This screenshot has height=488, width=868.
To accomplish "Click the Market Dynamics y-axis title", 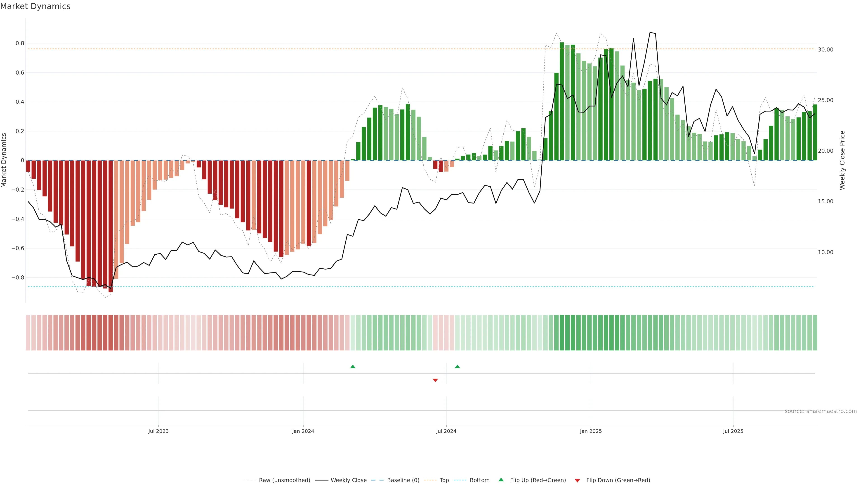I will (x=4, y=160).
